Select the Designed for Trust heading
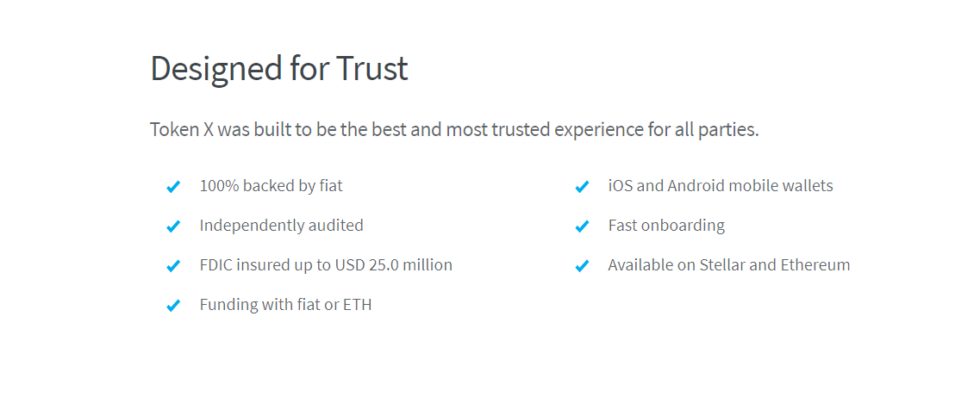 [279, 69]
